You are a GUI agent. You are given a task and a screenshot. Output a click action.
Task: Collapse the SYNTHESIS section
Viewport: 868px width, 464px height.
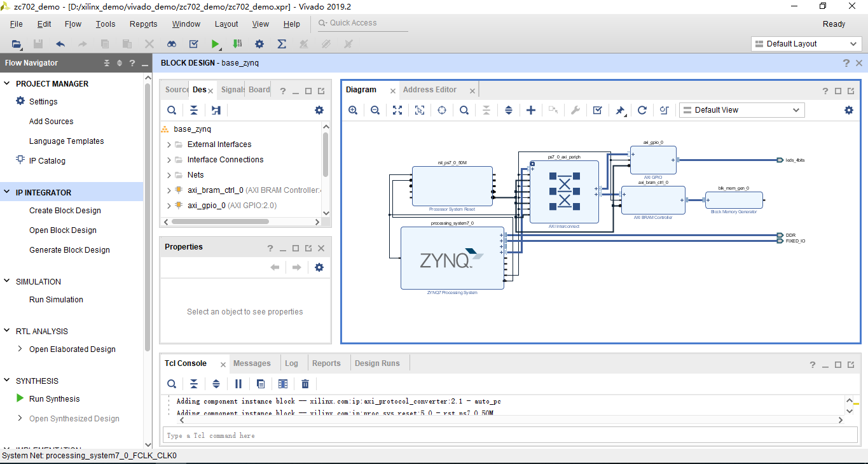click(x=7, y=381)
